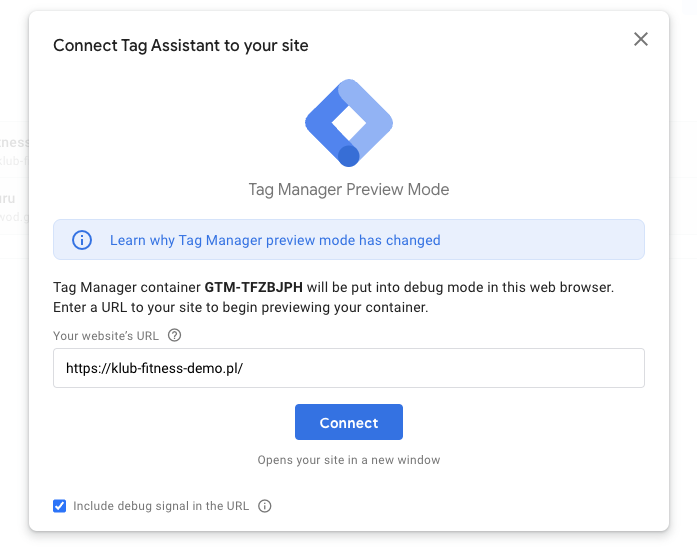The height and width of the screenshot is (549, 697).
Task: Click the Tag Manager logo icon
Action: tap(349, 123)
